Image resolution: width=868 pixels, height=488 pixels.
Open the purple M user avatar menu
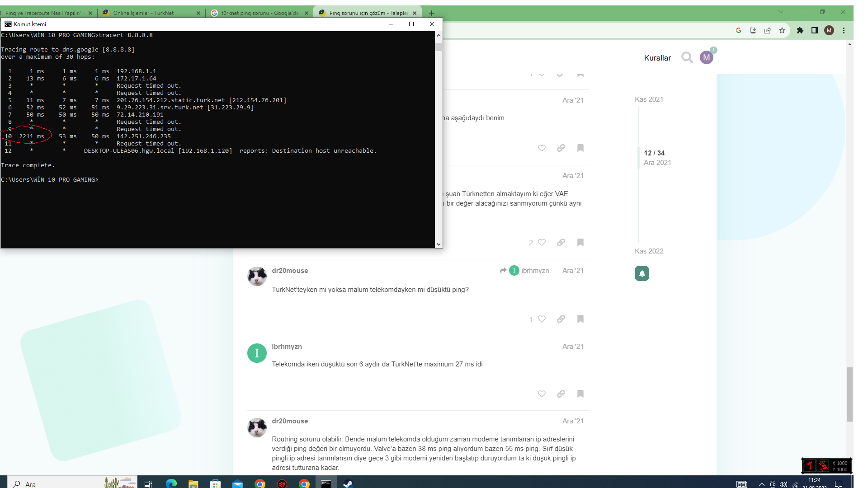pos(706,58)
